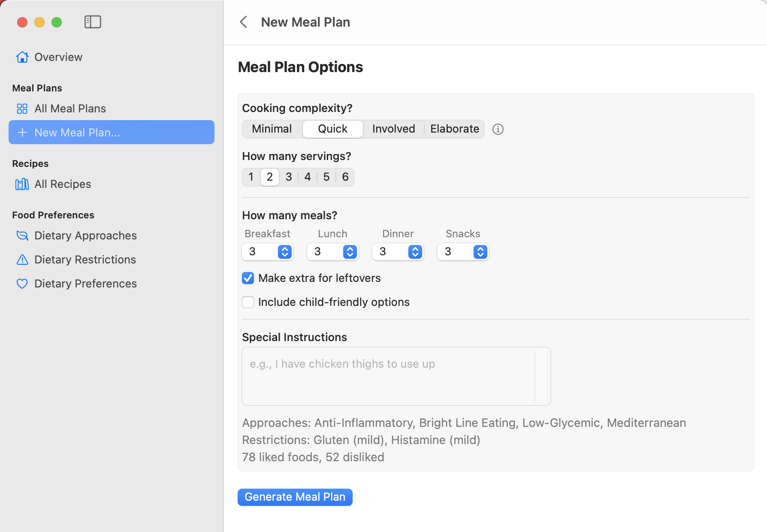Open the Snacks count stepper
The height and width of the screenshot is (532, 767).
[480, 252]
